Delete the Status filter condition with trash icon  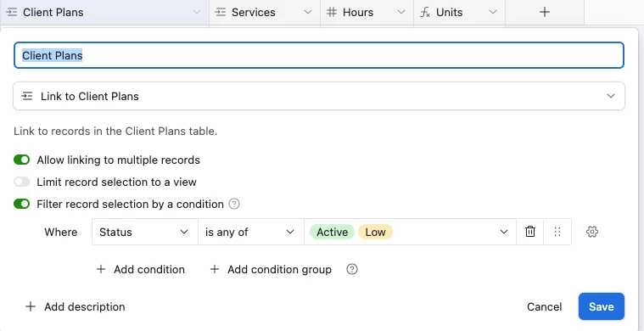click(529, 232)
